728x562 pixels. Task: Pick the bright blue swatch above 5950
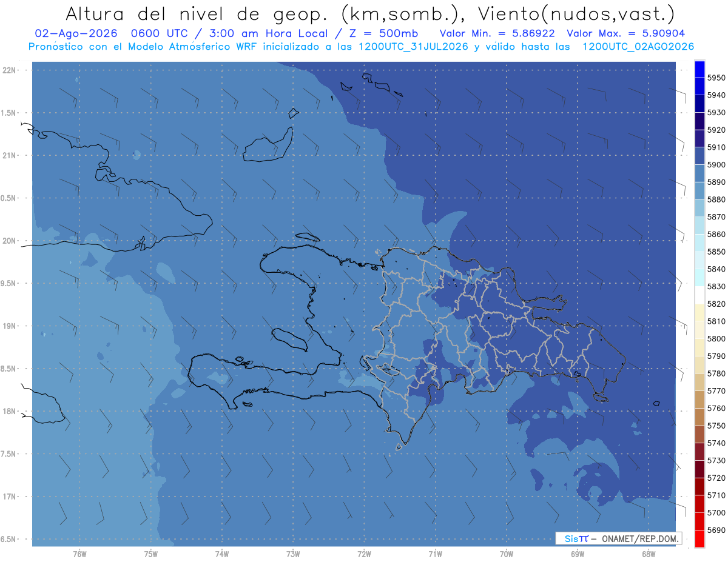pos(699,69)
